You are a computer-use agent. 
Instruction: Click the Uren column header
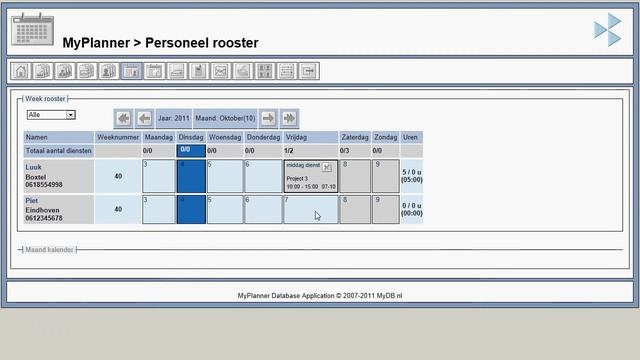point(411,137)
